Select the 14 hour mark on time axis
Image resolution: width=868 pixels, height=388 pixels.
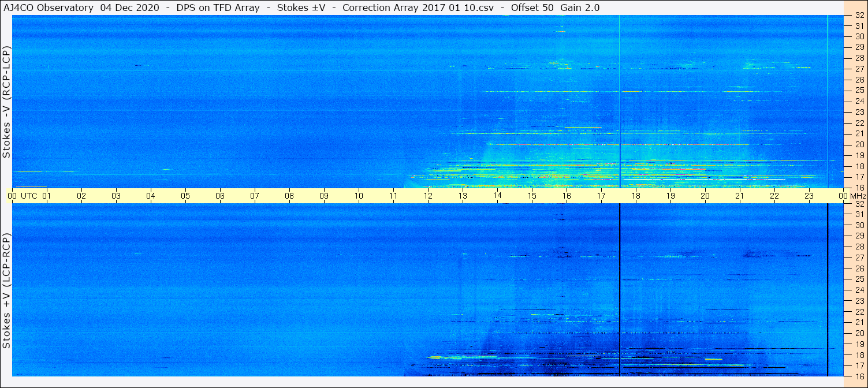pos(497,196)
